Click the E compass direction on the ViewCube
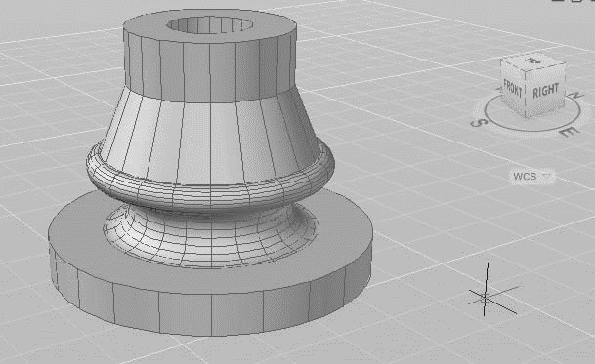Viewport: 595px width, 364px height. pos(571,132)
